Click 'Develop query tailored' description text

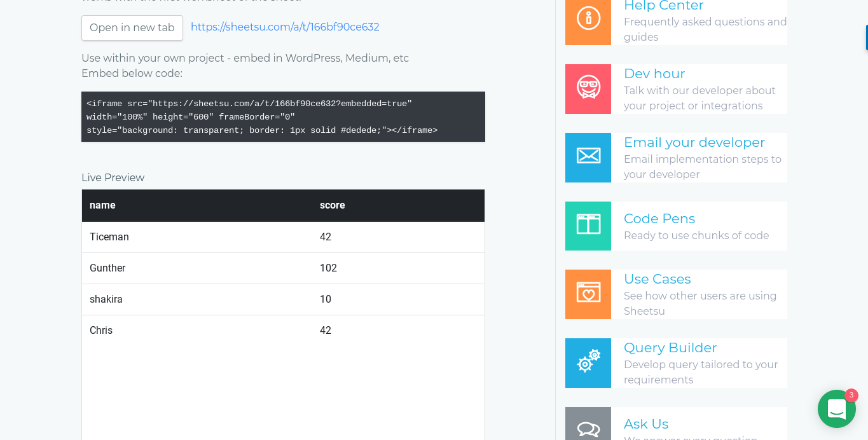pos(701,372)
